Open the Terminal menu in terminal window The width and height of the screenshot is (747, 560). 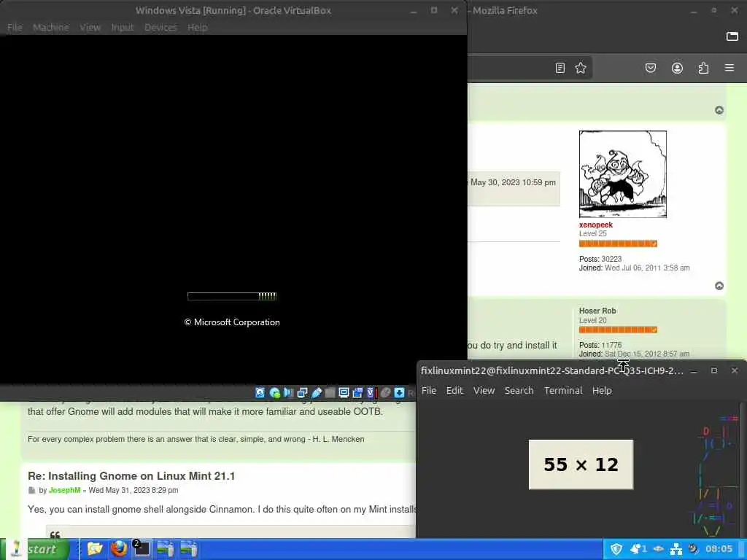tap(563, 391)
